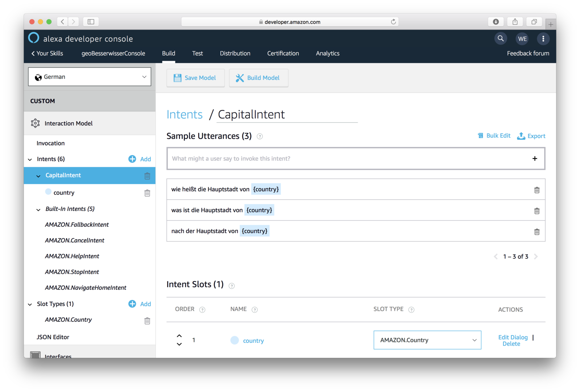The height and width of the screenshot is (392, 580).
Task: Select the Invocation item
Action: pos(50,143)
